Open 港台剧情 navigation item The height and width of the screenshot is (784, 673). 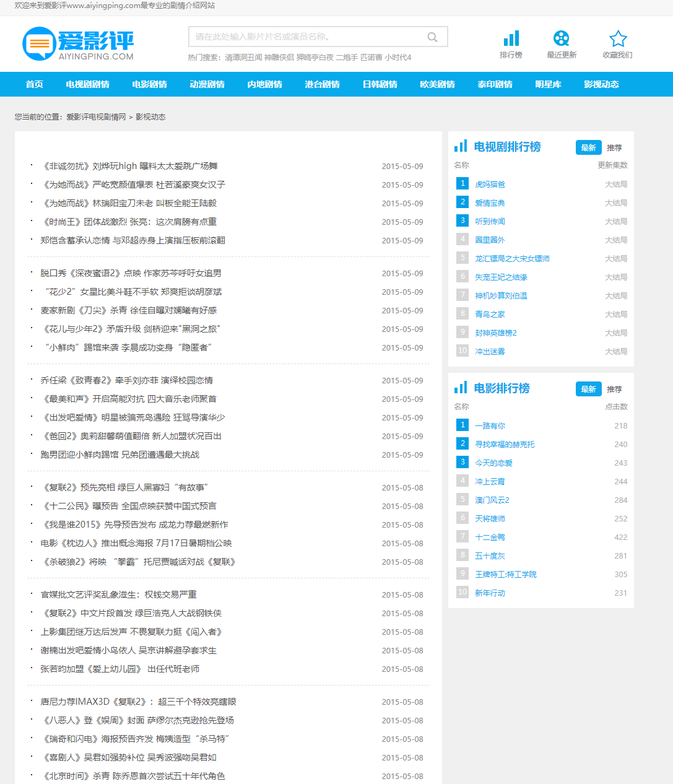323,84
